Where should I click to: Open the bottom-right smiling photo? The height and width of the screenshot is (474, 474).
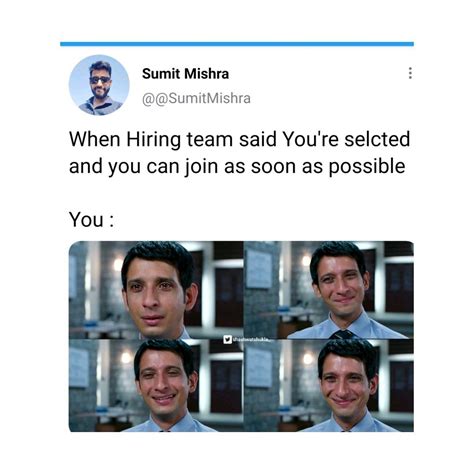coord(329,385)
